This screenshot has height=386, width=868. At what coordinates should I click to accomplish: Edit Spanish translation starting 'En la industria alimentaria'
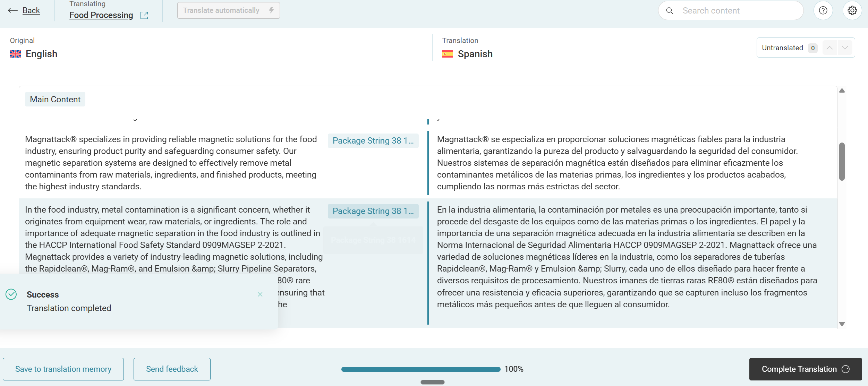tap(627, 257)
